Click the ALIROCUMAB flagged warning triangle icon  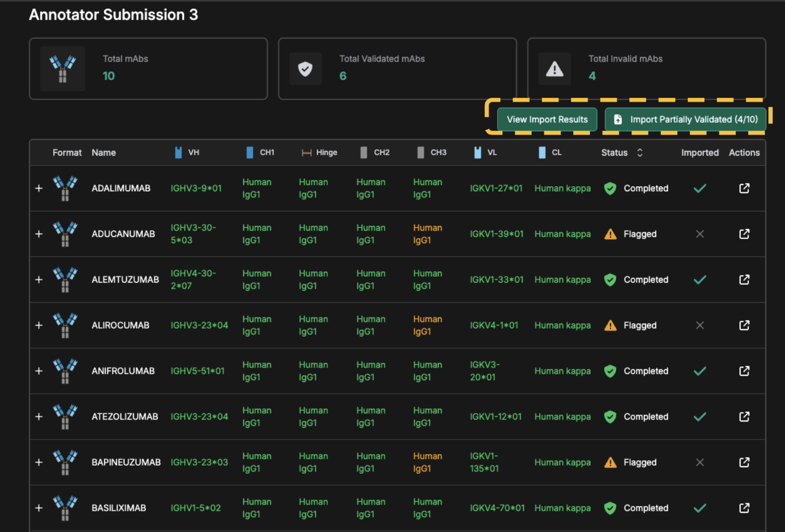coord(610,325)
